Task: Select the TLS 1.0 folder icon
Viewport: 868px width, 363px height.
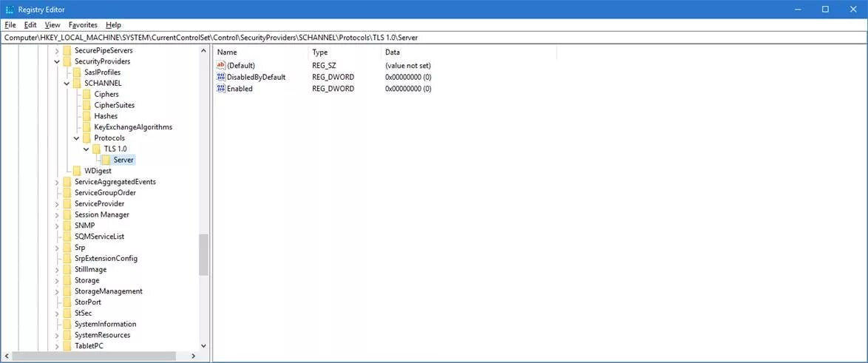Action: point(97,149)
